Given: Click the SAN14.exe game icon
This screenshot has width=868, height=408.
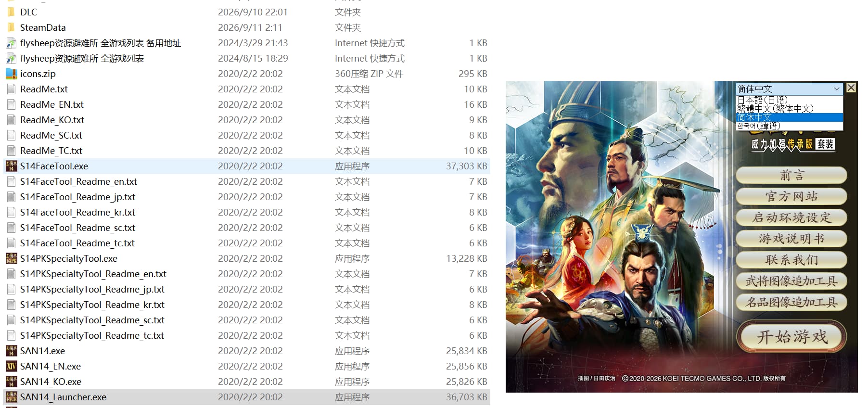Looking at the screenshot, I should tap(11, 351).
